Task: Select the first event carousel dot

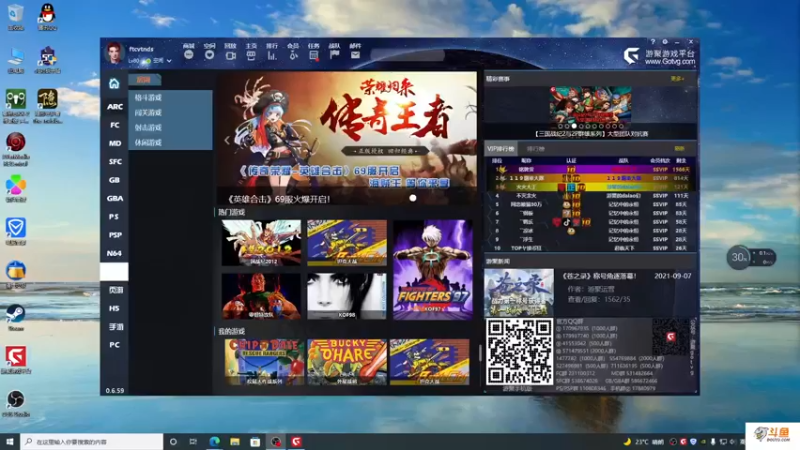Action: (560, 126)
